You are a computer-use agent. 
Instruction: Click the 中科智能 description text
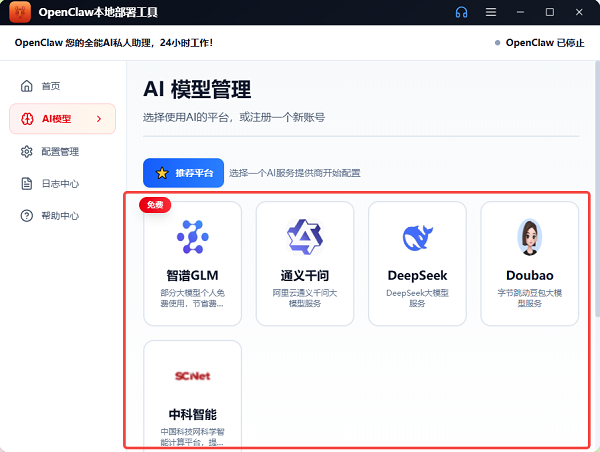point(192,437)
